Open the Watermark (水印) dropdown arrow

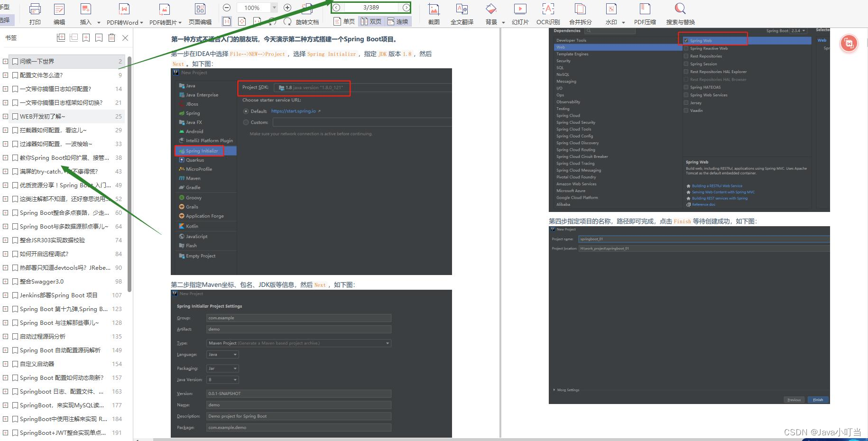623,22
